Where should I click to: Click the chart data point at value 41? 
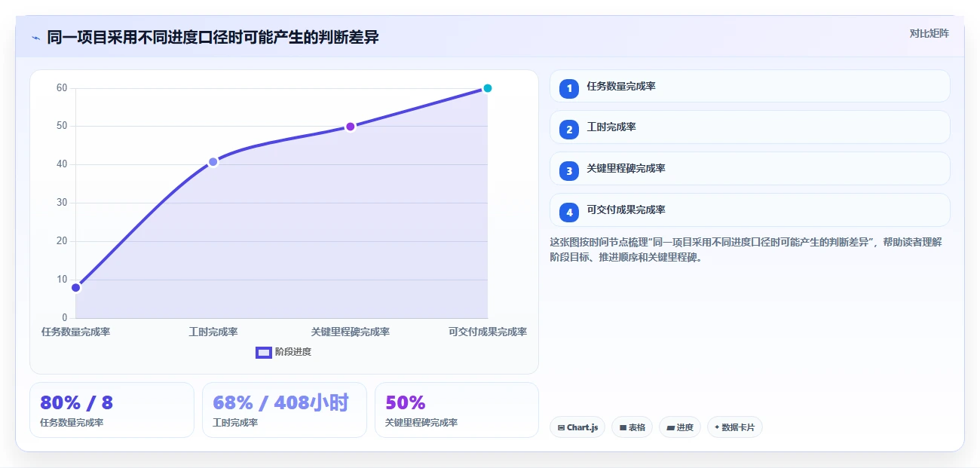213,161
